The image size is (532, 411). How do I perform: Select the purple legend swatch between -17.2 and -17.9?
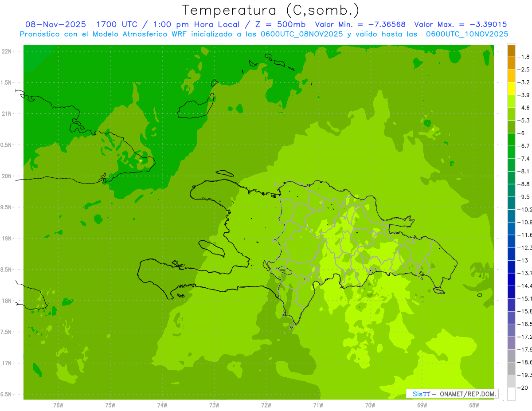511,343
